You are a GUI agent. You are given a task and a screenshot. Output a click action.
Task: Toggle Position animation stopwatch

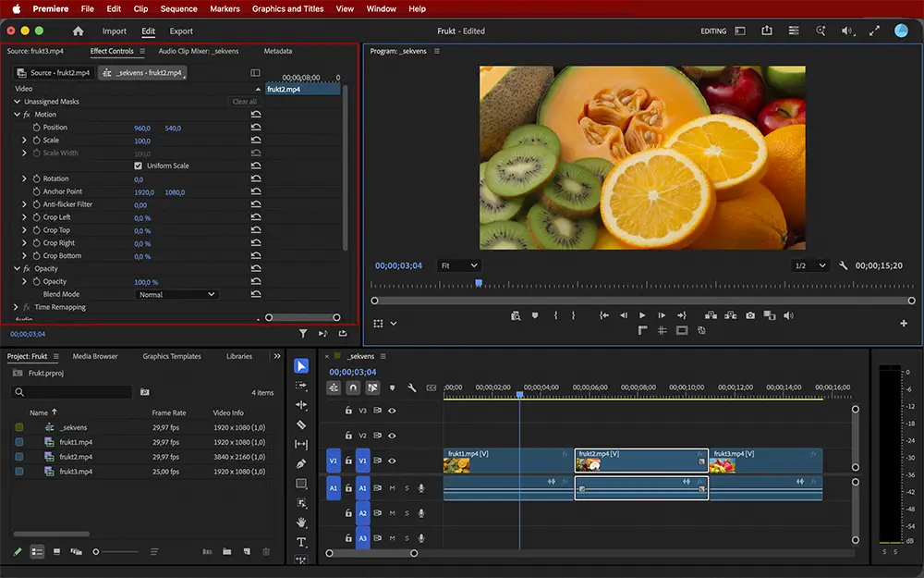[37, 128]
